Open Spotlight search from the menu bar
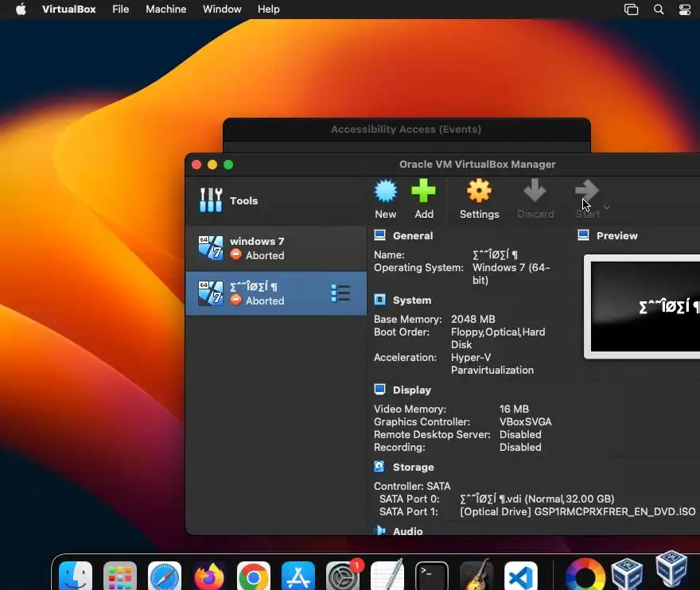Viewport: 700px width, 590px height. [659, 10]
